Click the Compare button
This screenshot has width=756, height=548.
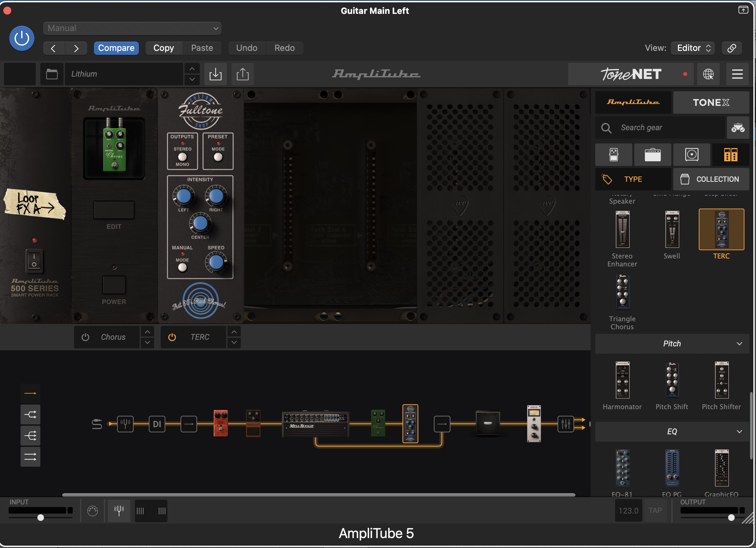[x=116, y=48]
